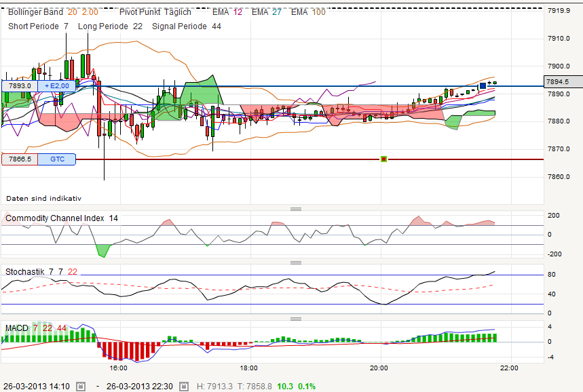Click the 7900.0 price axis label
This screenshot has height=392, width=583.
(559, 66)
